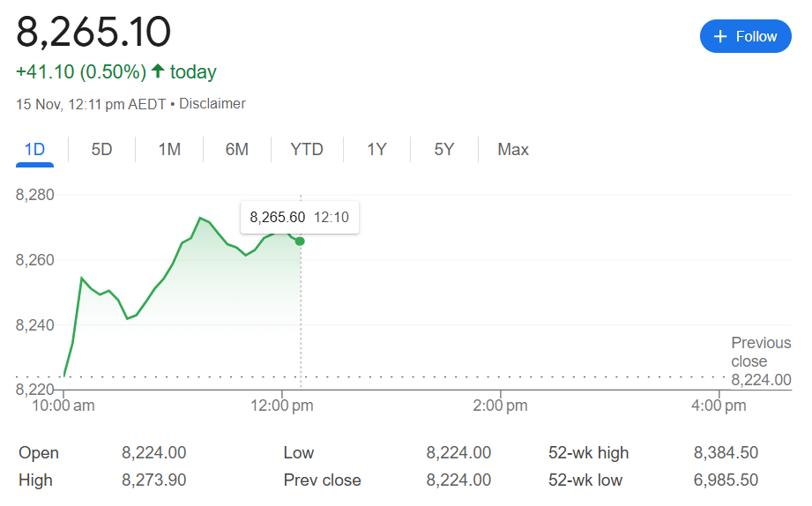Select the YTD tab
The height and width of the screenshot is (506, 812).
tap(307, 150)
